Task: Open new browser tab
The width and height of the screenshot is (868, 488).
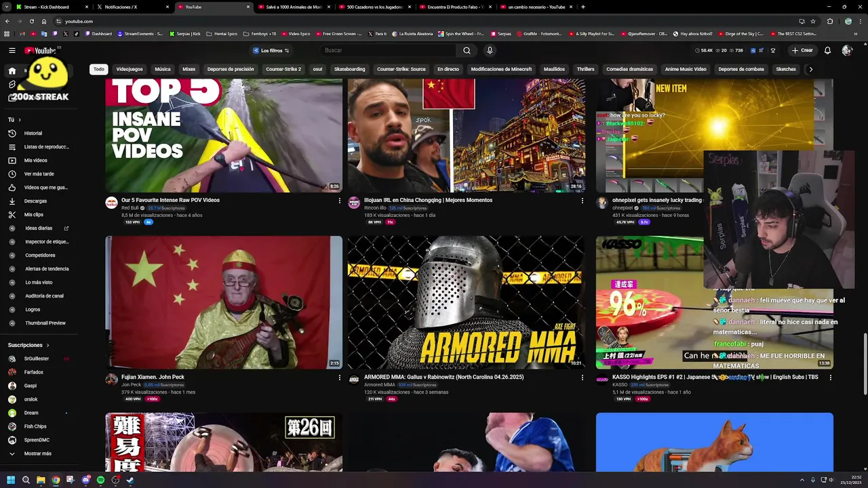Action: pos(583,7)
